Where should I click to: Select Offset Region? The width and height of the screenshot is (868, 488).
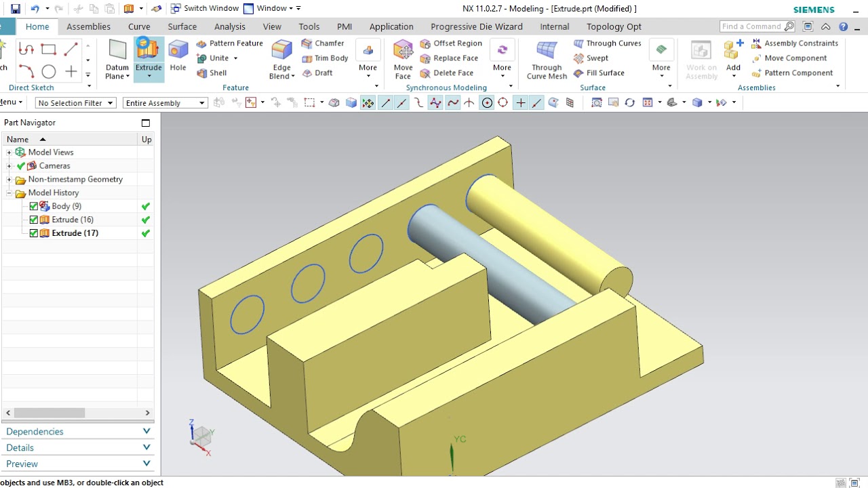tap(451, 43)
